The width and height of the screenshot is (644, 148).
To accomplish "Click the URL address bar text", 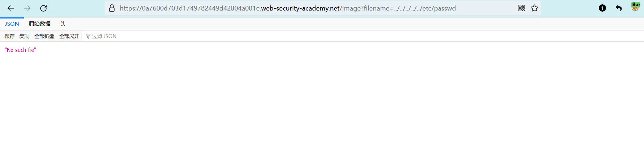I will (288, 8).
